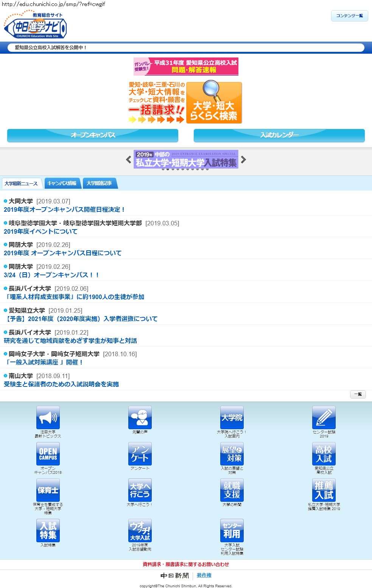Select the センター試験 2019 pencil icon
372x588 pixels.
pyautogui.click(x=324, y=417)
